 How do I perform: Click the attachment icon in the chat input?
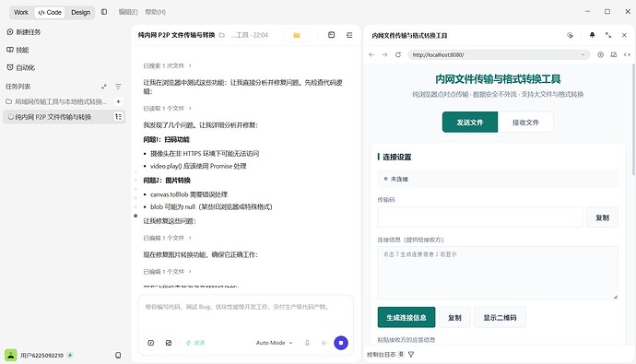point(151,343)
